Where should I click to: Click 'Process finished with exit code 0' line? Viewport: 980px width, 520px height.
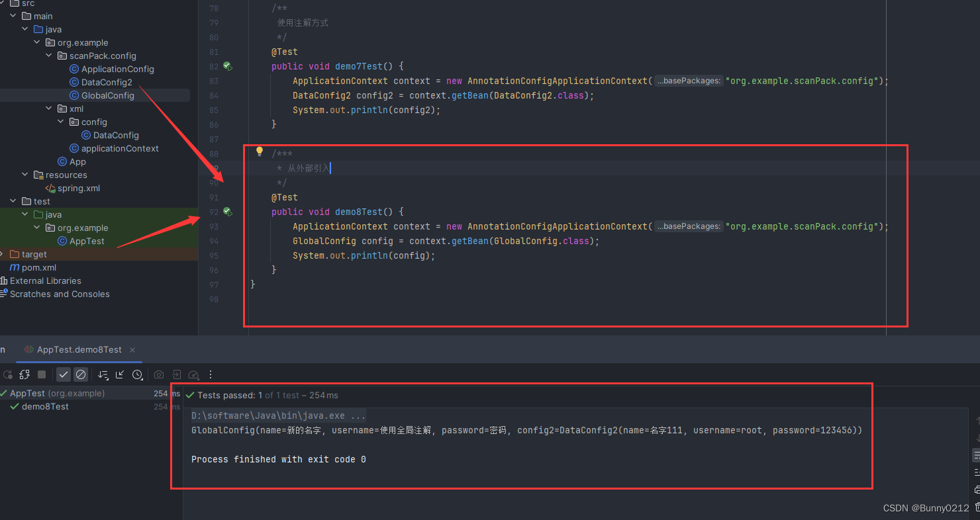tap(278, 459)
